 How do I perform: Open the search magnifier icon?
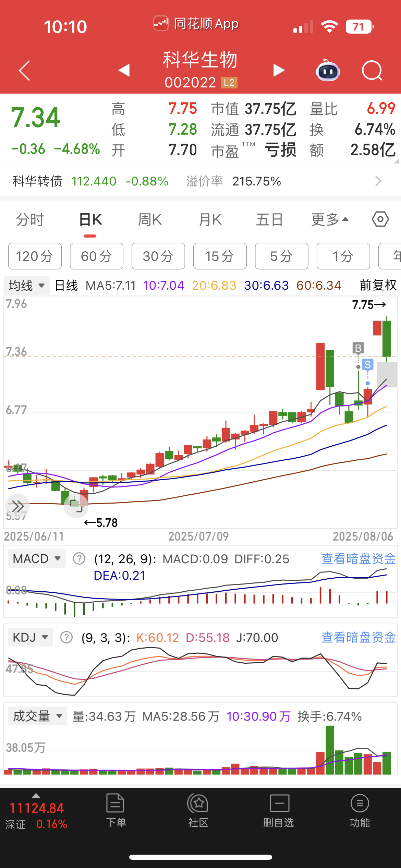(x=372, y=71)
